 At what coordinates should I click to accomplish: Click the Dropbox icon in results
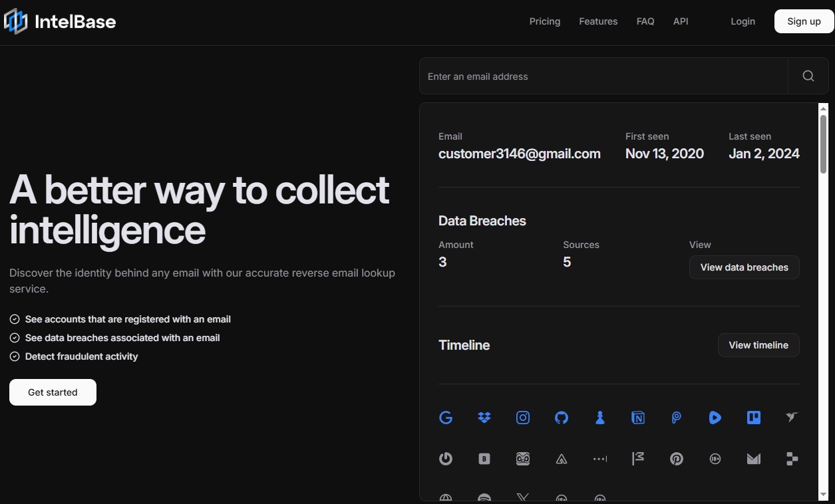click(x=484, y=418)
